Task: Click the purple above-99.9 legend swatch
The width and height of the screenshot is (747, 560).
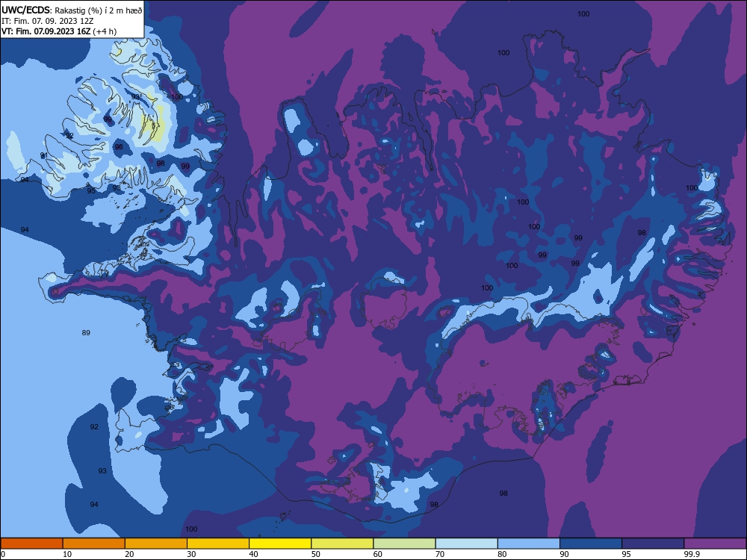Action: 715,544
